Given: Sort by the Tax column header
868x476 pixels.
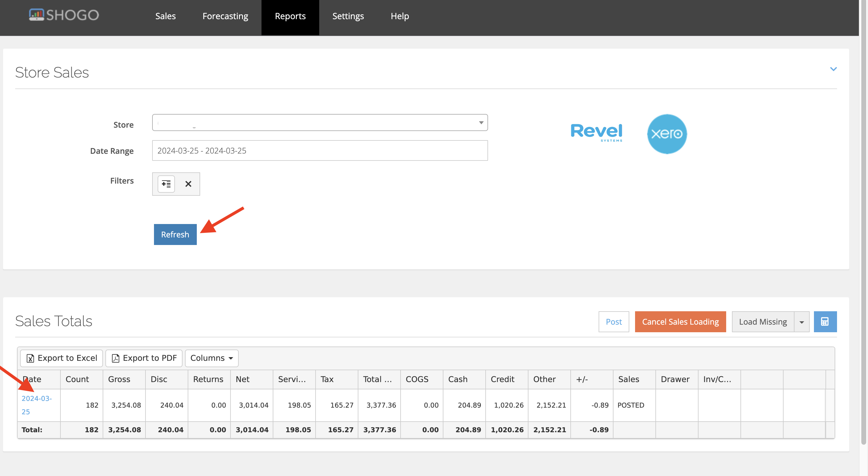Looking at the screenshot, I should point(337,380).
